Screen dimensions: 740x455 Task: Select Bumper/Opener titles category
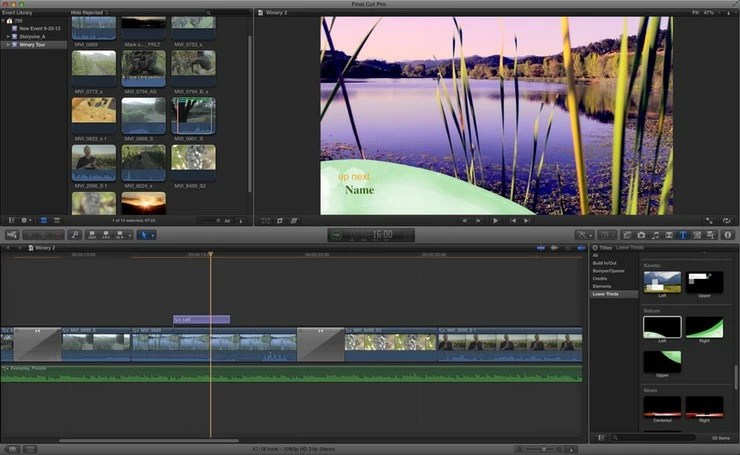pyautogui.click(x=608, y=271)
